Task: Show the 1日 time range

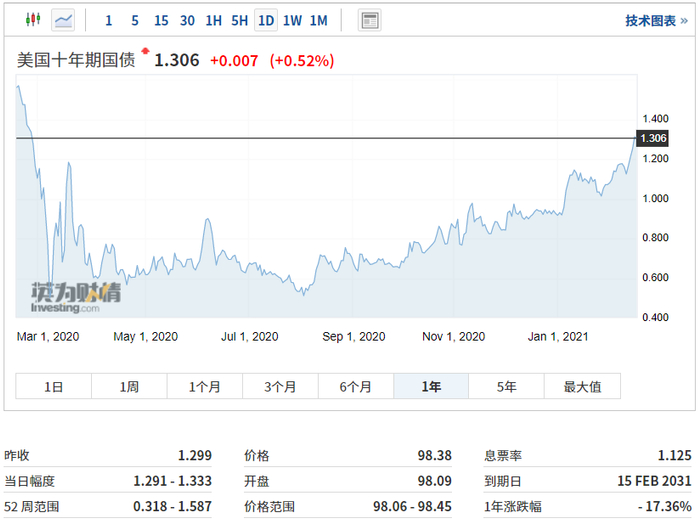Action: click(x=53, y=386)
